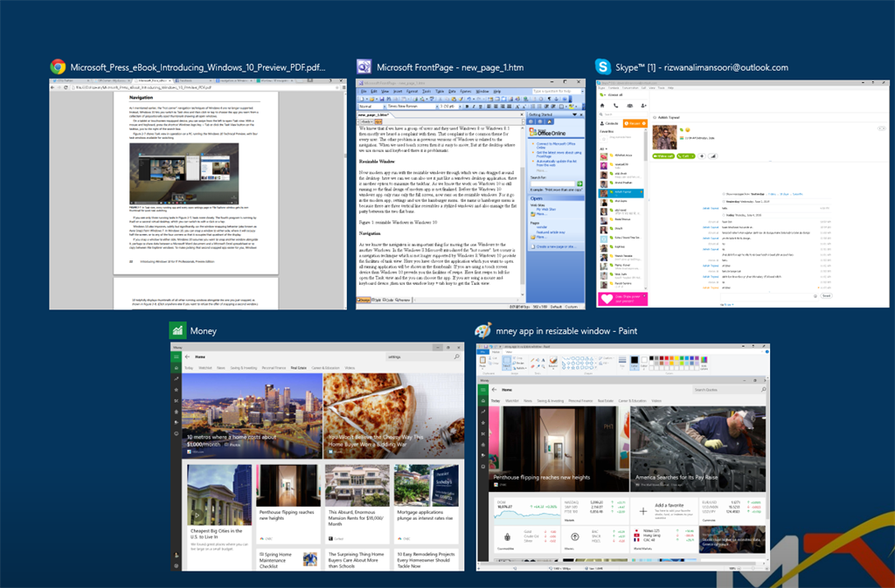The image size is (895, 588).
Task: Click the Brushes icon in the Paint ribbon
Action: coord(553,363)
